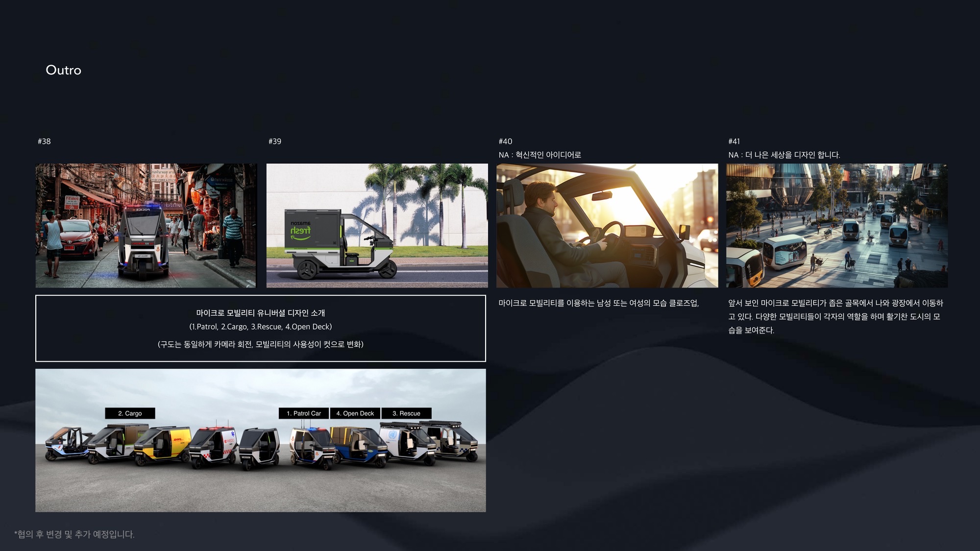The height and width of the screenshot is (551, 980).
Task: Open the futuristic city plaza image
Action: coord(837,225)
